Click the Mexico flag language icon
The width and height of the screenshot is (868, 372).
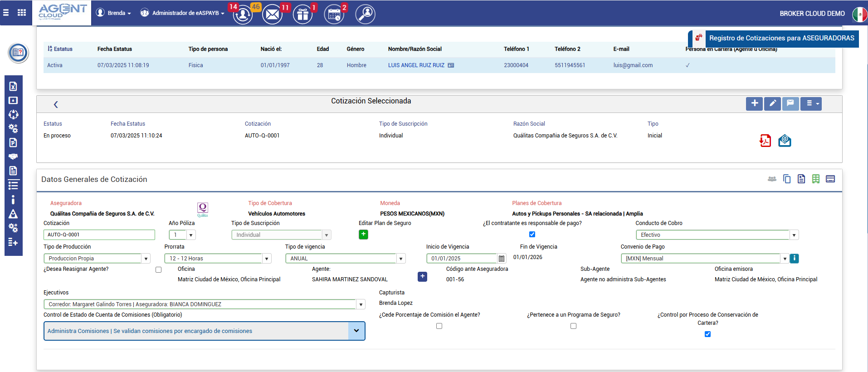(859, 14)
